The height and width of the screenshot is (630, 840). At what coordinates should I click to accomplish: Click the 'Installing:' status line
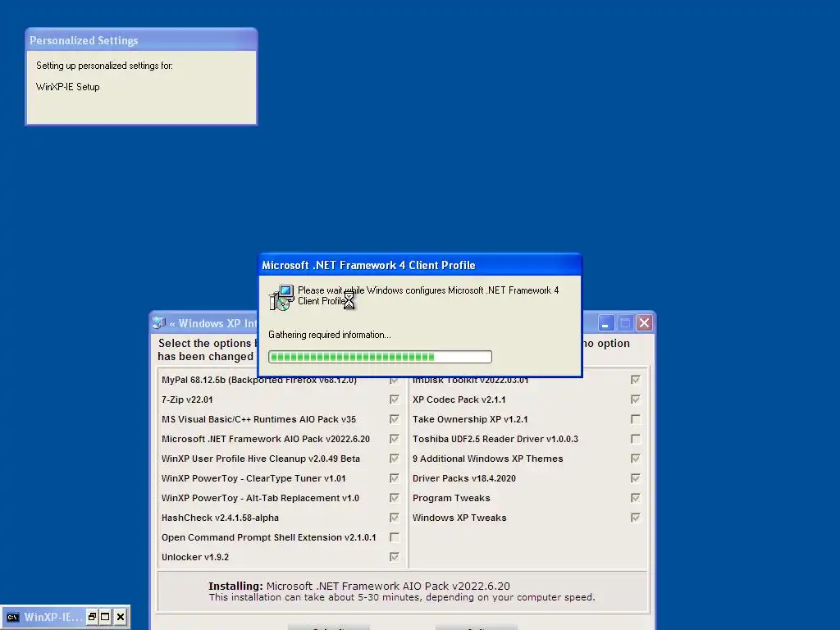click(x=359, y=586)
